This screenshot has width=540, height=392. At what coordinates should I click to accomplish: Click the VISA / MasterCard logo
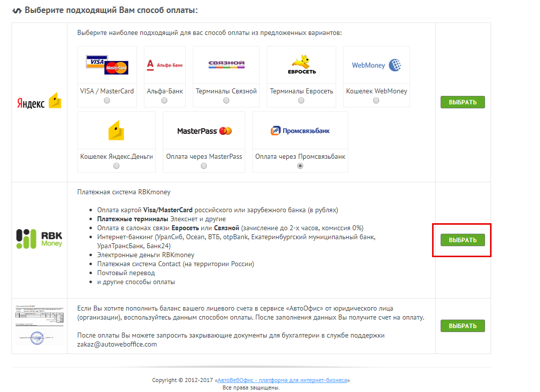tap(107, 65)
